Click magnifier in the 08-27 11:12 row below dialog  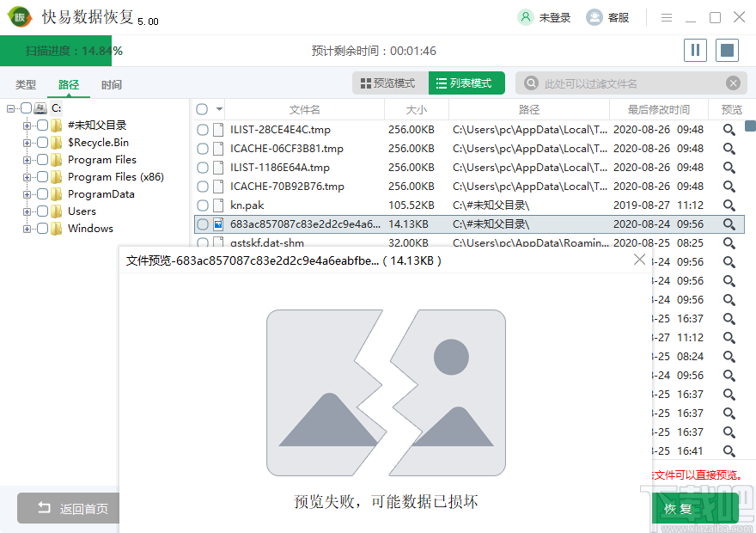click(729, 338)
